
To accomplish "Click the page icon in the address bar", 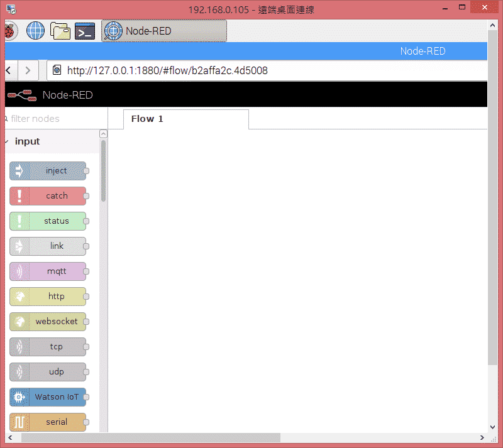I will point(57,70).
